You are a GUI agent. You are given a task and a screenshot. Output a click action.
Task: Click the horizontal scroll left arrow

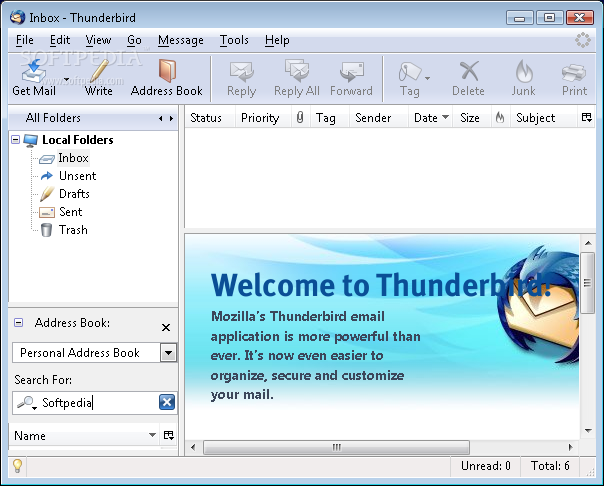click(193, 447)
